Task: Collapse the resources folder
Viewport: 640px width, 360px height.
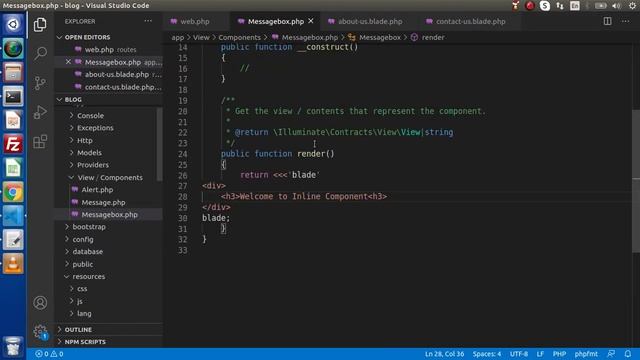Action: click(x=88, y=277)
